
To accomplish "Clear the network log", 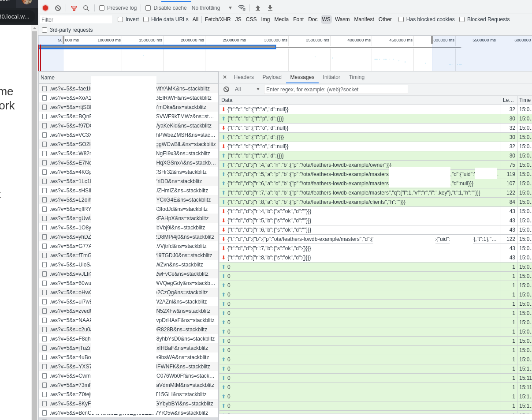I will 58,8.
